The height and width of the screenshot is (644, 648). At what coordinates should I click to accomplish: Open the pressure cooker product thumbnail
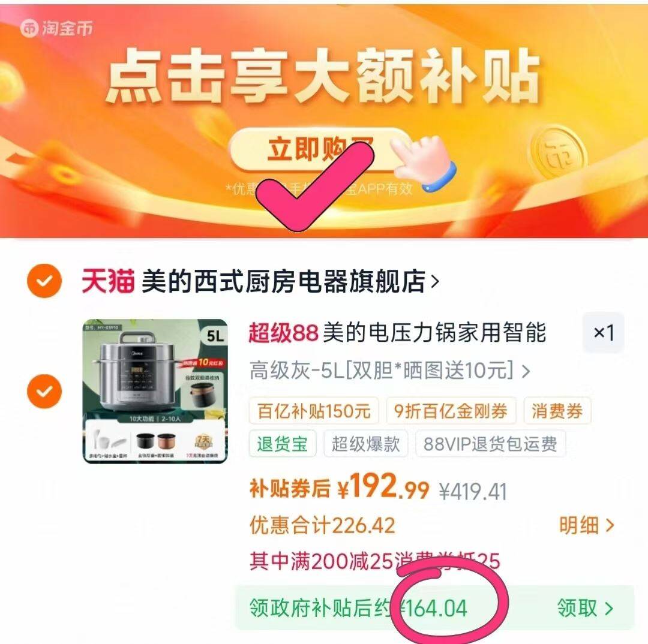pyautogui.click(x=155, y=391)
